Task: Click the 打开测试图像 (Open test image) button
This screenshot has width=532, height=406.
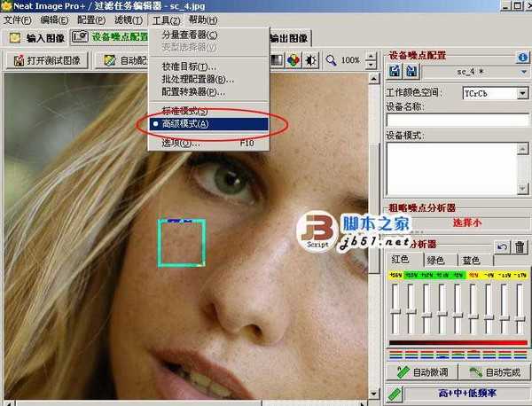Action: click(x=49, y=60)
